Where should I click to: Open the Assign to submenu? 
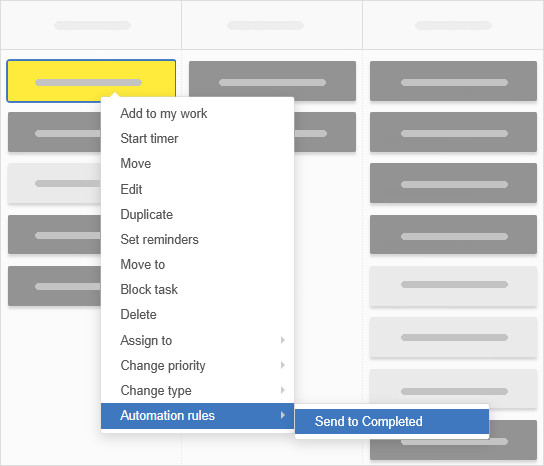tap(197, 340)
